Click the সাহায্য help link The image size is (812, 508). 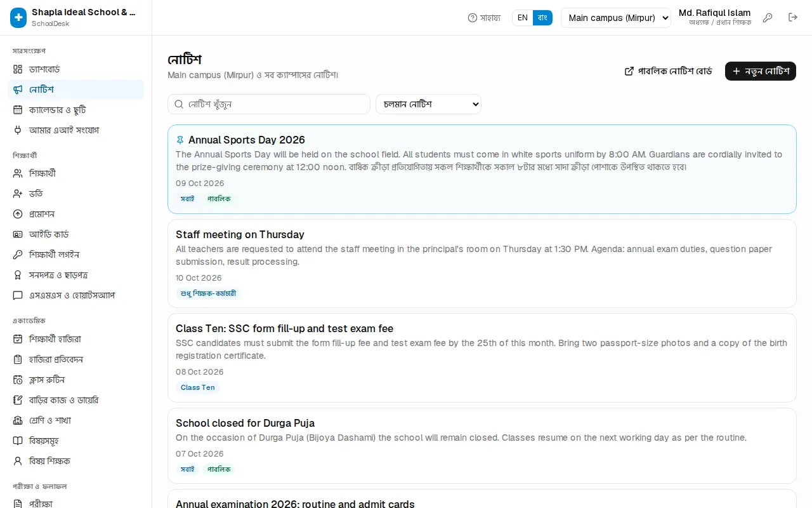[484, 18]
